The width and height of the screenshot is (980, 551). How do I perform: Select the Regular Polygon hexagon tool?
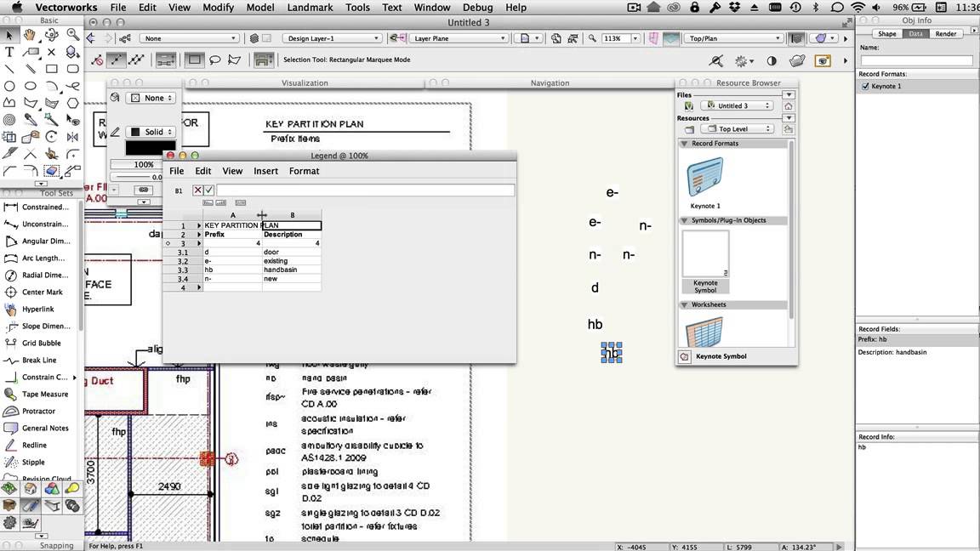pos(72,102)
